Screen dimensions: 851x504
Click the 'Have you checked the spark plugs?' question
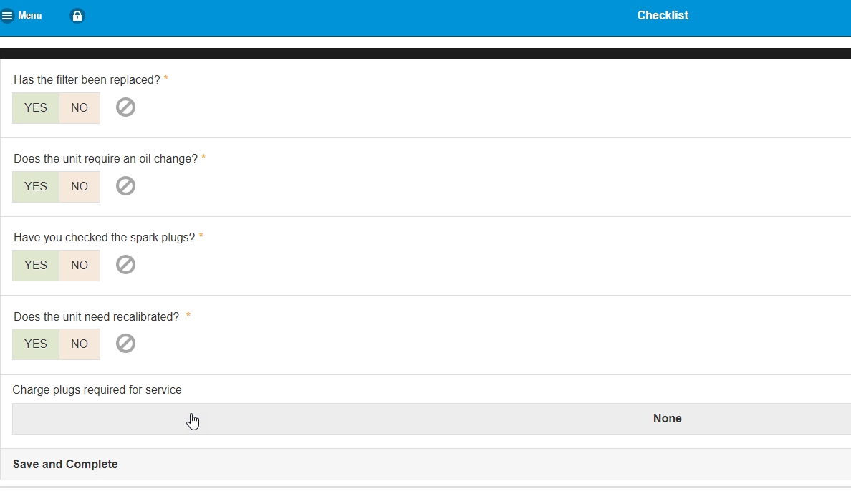[104, 238]
